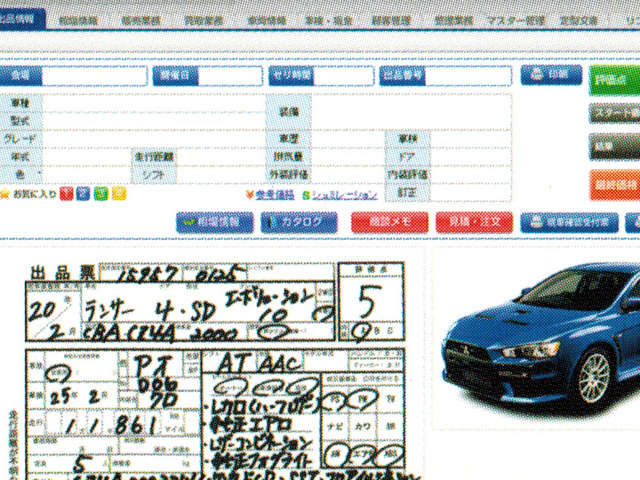Click the green 評価点 button
The width and height of the screenshot is (640, 480).
[x=614, y=80]
